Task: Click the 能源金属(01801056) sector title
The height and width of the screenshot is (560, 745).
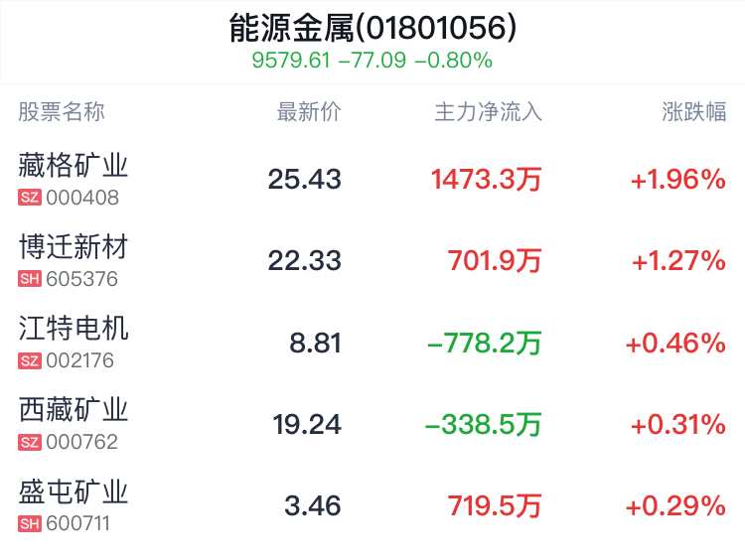Action: point(372,28)
